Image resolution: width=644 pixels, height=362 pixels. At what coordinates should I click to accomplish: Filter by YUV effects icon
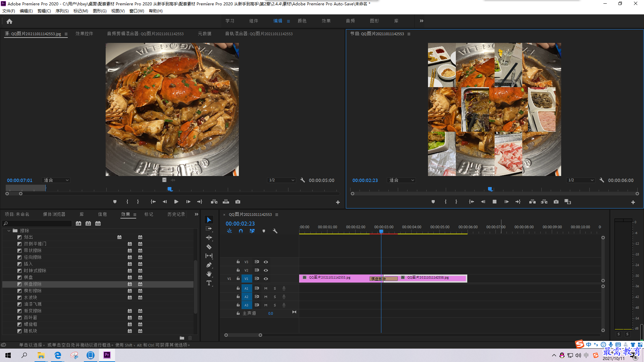pos(98,223)
